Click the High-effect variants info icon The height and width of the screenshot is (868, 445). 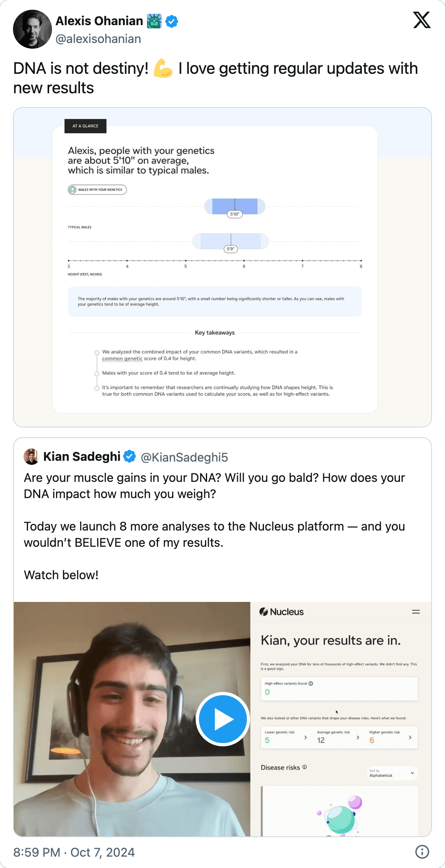[311, 683]
